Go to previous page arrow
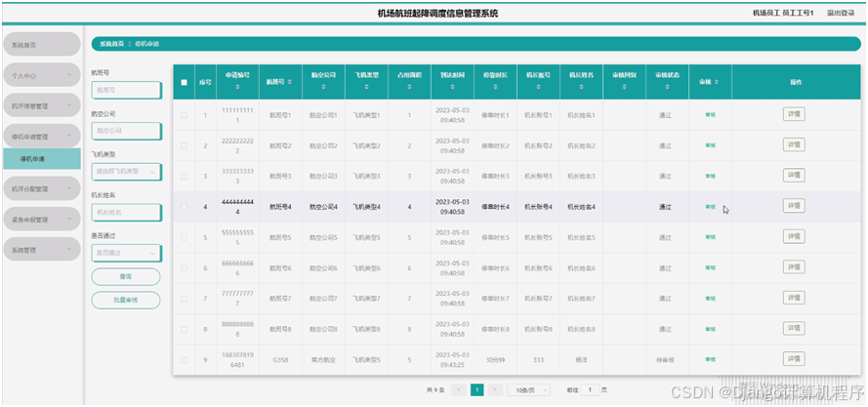 (x=458, y=389)
